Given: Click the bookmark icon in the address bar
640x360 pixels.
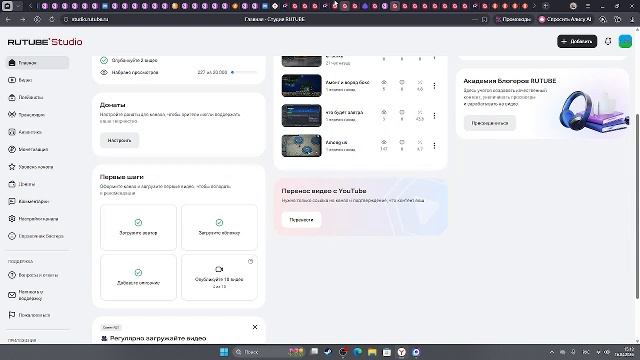Looking at the screenshot, I should (x=484, y=19).
